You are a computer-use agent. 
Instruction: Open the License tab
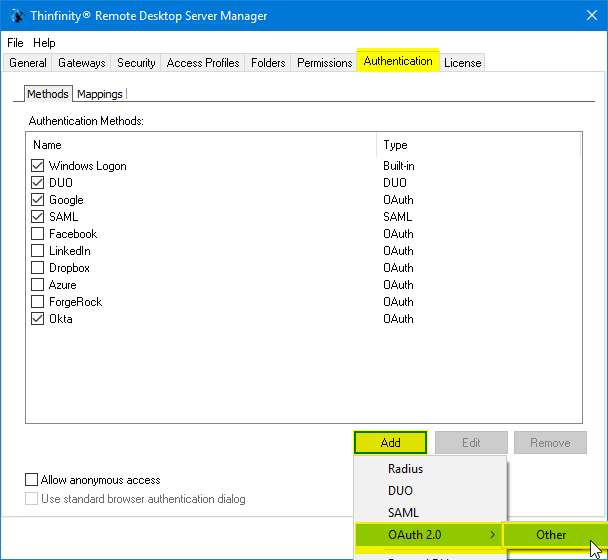(462, 63)
